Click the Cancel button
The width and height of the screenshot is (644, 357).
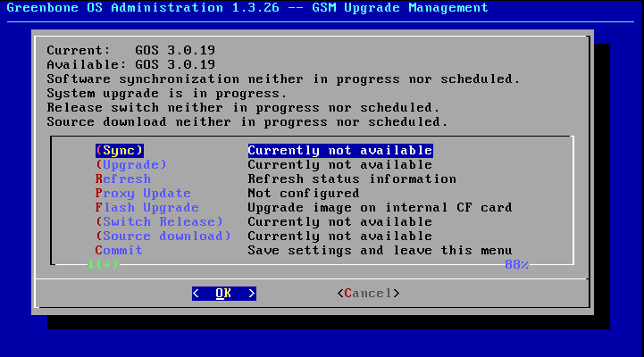pyautogui.click(x=368, y=294)
